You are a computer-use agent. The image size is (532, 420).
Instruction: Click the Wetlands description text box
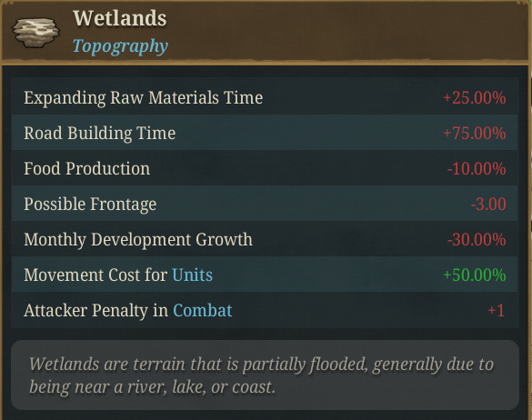click(265, 375)
